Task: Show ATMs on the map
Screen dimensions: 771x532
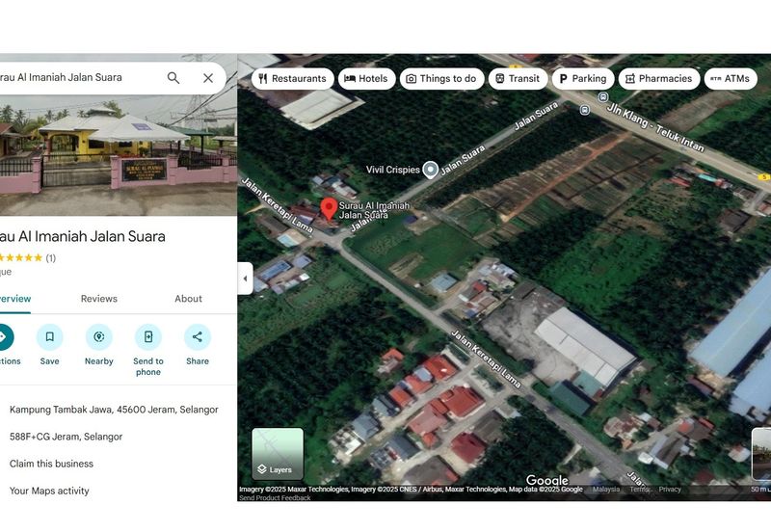Action: point(730,79)
